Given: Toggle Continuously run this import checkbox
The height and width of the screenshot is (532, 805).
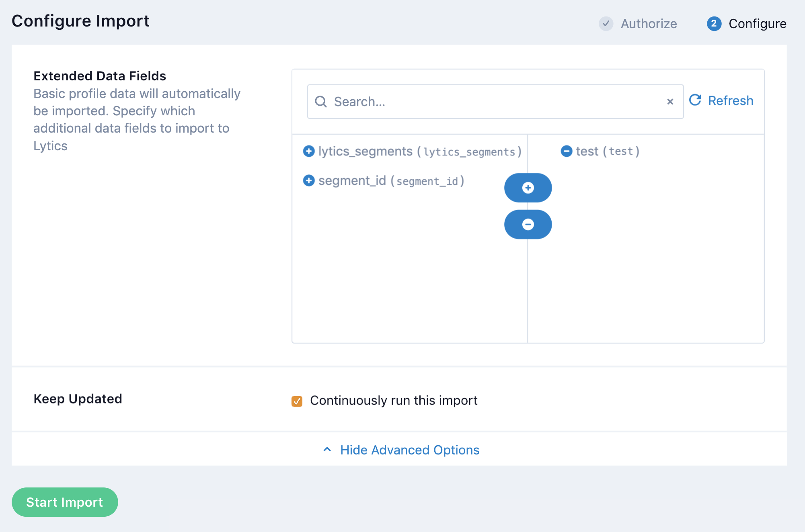Looking at the screenshot, I should click(x=297, y=401).
